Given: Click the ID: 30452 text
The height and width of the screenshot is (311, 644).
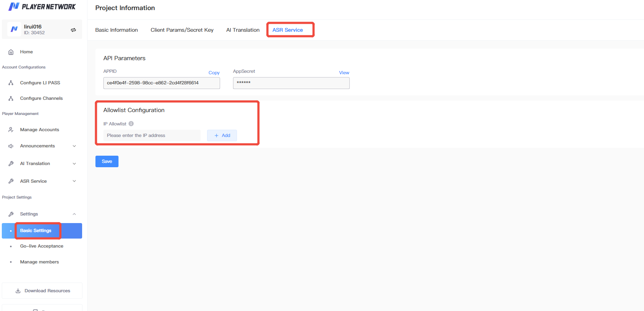Looking at the screenshot, I should pyautogui.click(x=34, y=33).
